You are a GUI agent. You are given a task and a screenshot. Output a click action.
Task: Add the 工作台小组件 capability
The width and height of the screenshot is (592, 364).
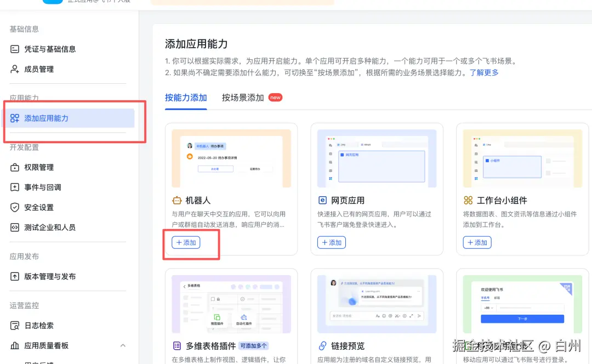click(477, 242)
